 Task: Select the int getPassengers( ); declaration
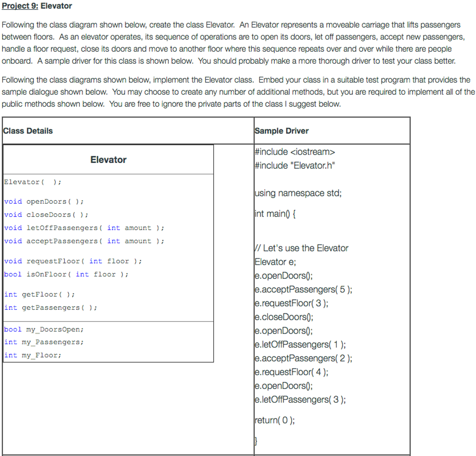(50, 307)
